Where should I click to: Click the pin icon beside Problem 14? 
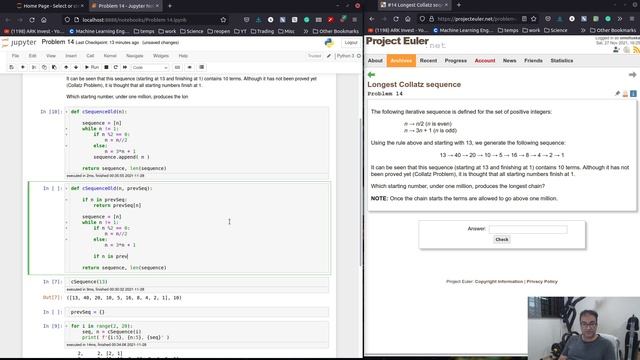(x=617, y=94)
